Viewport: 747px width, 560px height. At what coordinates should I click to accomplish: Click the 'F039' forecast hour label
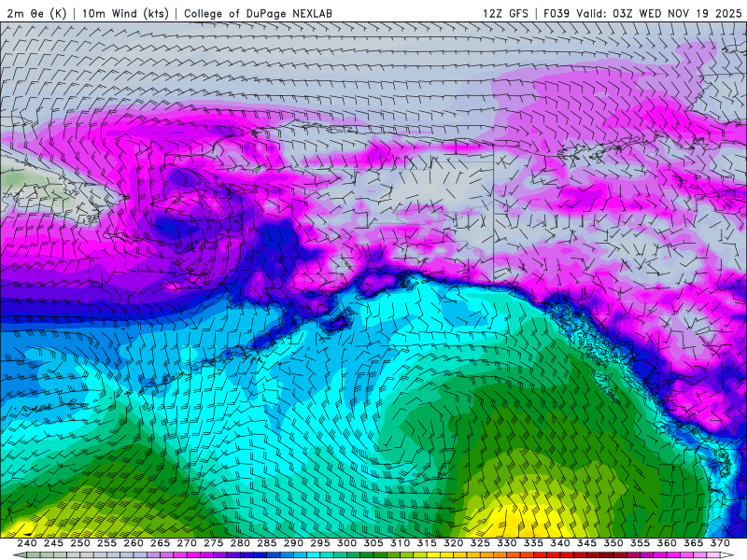coord(557,13)
